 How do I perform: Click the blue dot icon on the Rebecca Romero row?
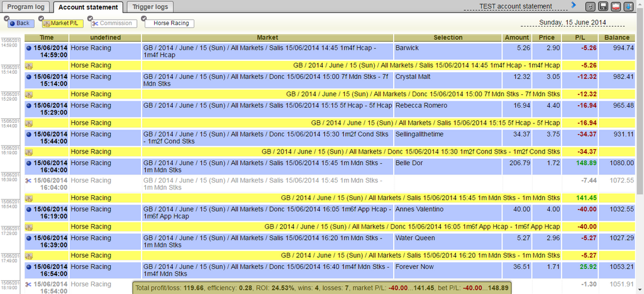coord(28,106)
